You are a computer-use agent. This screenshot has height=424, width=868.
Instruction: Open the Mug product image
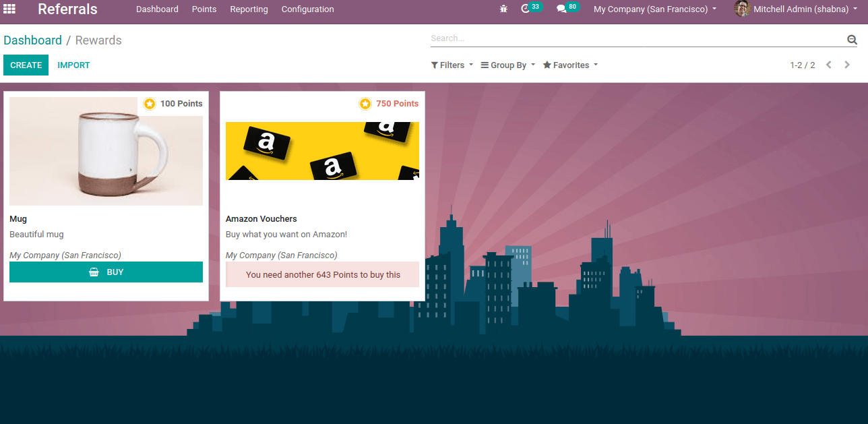[106, 151]
